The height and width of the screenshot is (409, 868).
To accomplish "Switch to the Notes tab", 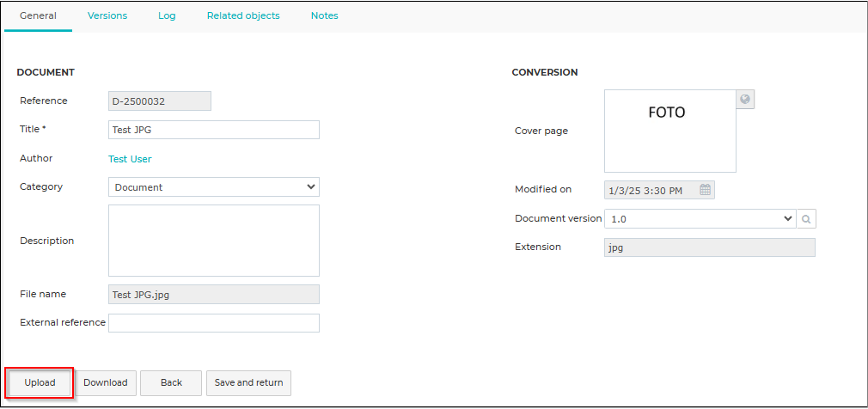I will tap(324, 15).
